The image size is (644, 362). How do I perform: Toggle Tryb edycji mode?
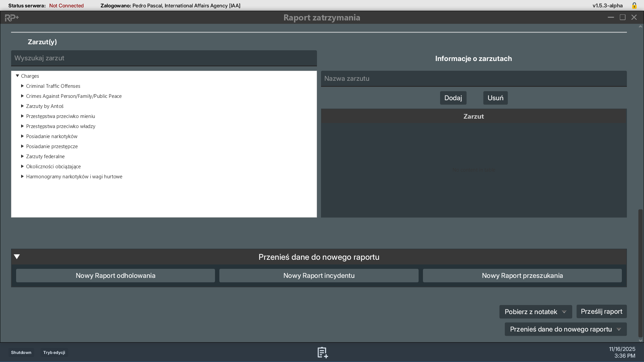pos(54,352)
